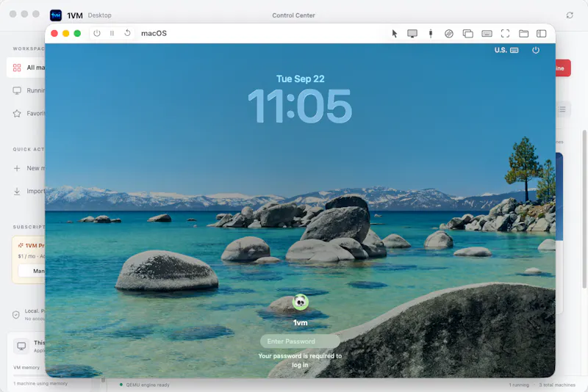Click the Control Center title text

[x=293, y=15]
